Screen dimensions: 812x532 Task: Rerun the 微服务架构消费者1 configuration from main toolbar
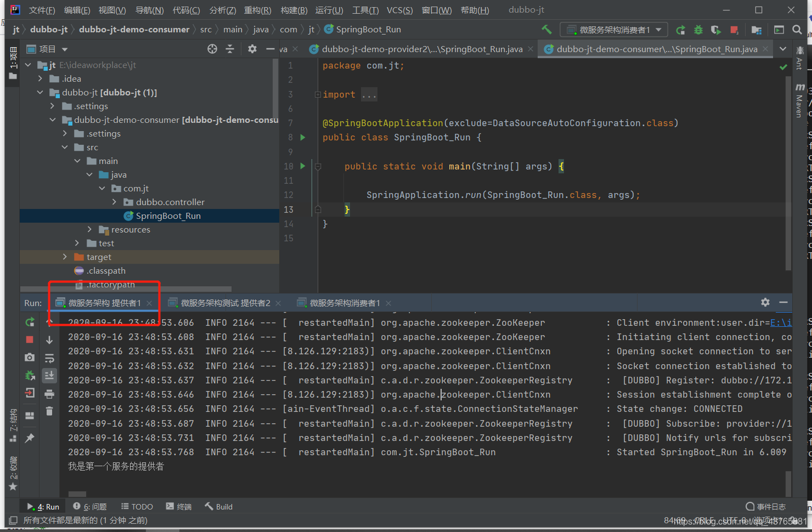click(680, 30)
